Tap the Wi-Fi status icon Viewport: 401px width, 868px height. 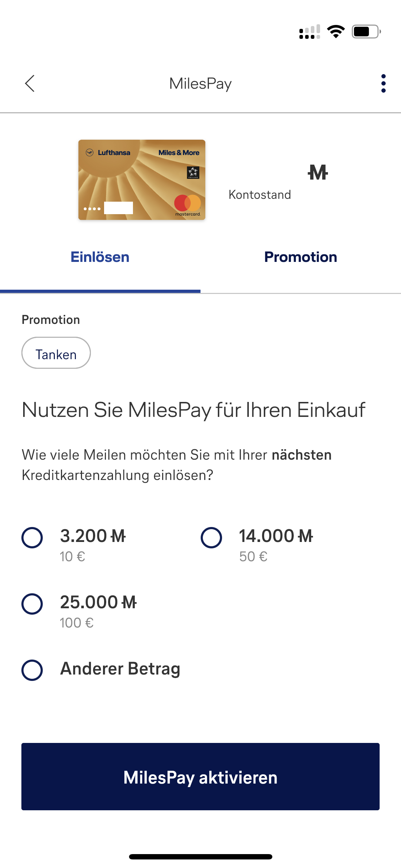pos(336,32)
